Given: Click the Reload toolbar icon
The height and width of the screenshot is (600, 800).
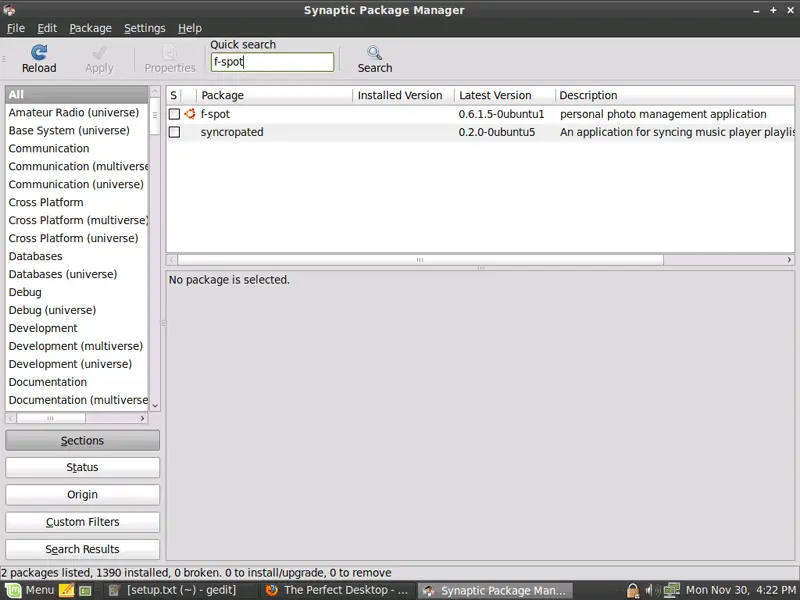Looking at the screenshot, I should click(x=39, y=53).
